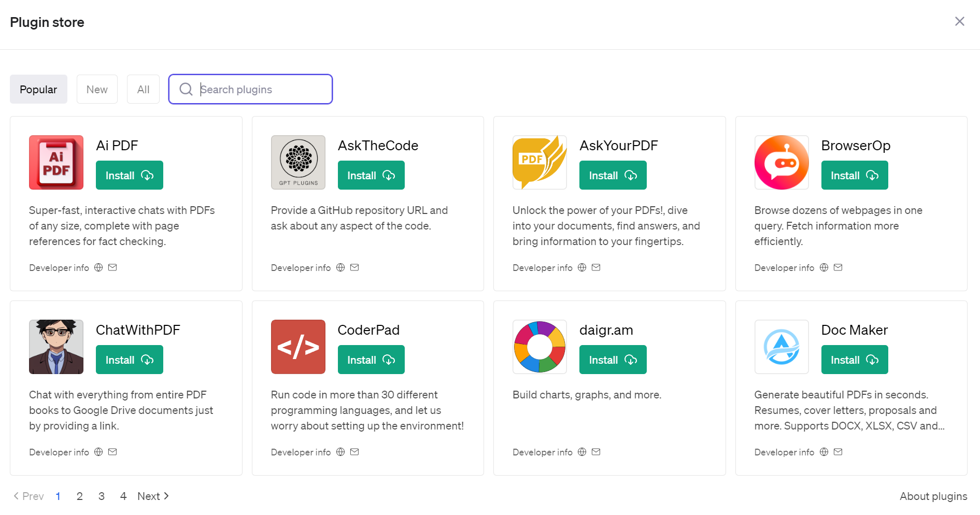Viewport: 980px width, 515px height.
Task: Open BrowserOp developer website globe icon
Action: coord(824,267)
